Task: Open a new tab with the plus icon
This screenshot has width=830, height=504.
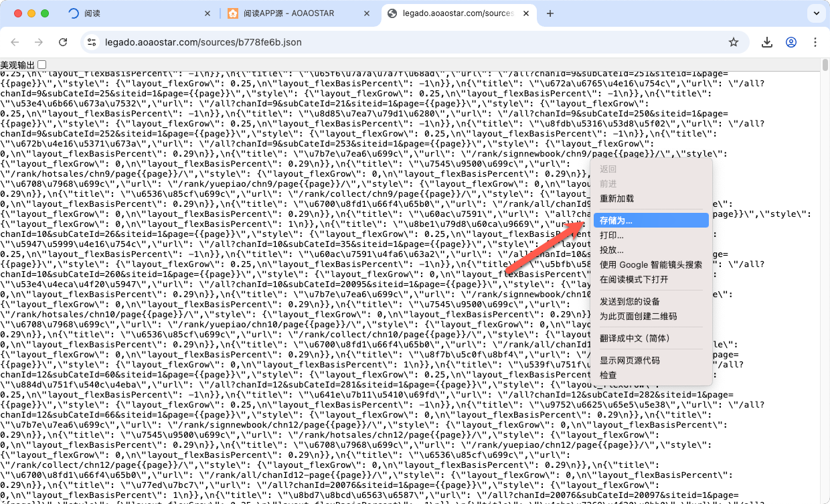Action: point(550,13)
